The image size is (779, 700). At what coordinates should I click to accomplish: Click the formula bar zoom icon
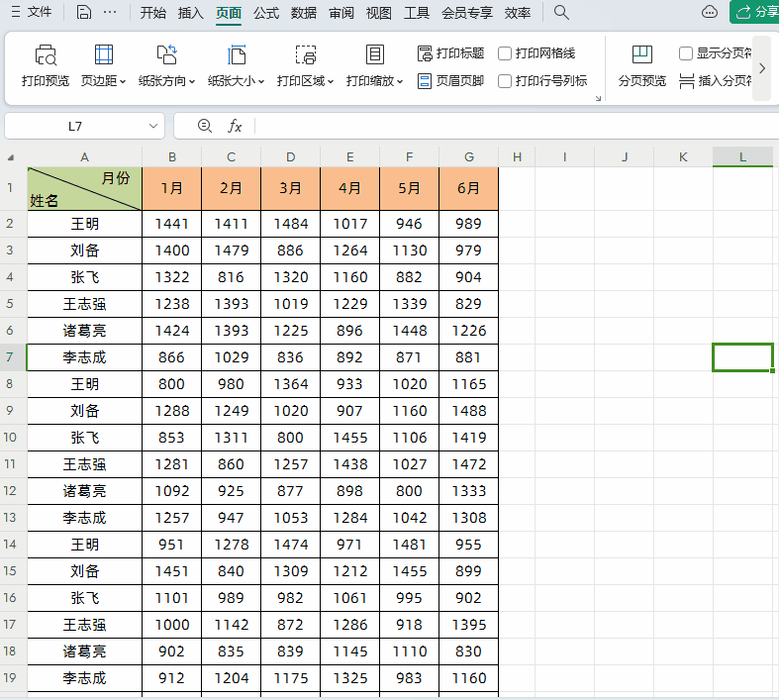pyautogui.click(x=205, y=126)
